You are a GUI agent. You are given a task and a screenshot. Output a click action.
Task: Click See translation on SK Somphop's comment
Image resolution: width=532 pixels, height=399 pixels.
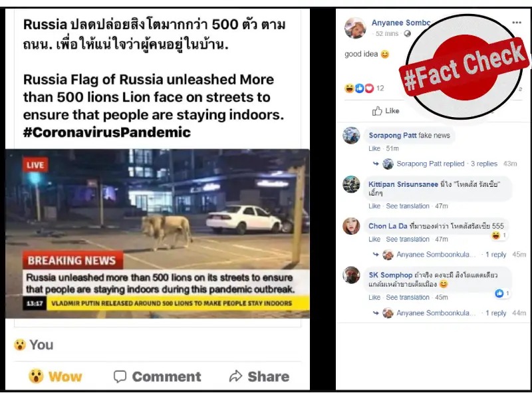(x=408, y=297)
